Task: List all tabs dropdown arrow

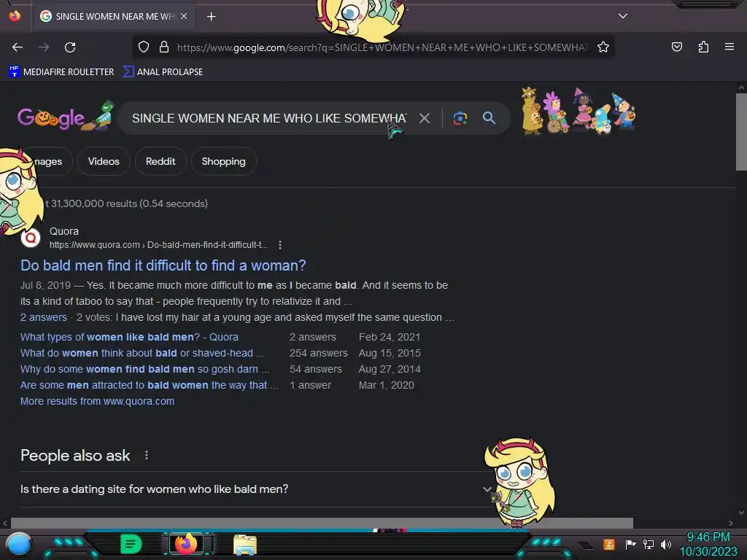Action: (x=623, y=16)
